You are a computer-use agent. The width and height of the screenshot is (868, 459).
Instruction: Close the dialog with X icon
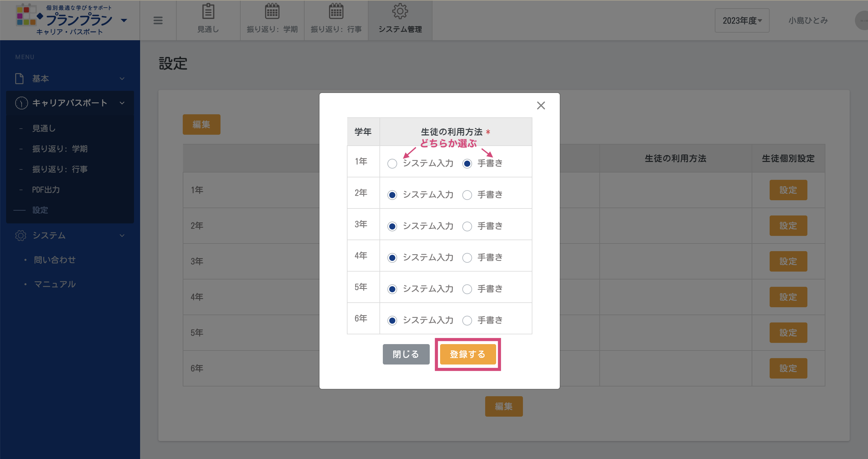click(x=541, y=105)
